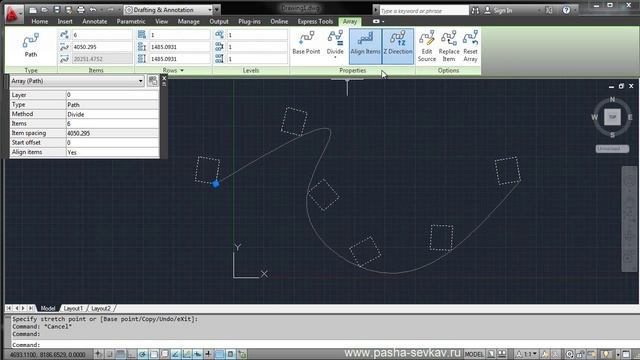The height and width of the screenshot is (360, 640).
Task: Click the Save As icon in quick access toolbar
Action: (69, 10)
